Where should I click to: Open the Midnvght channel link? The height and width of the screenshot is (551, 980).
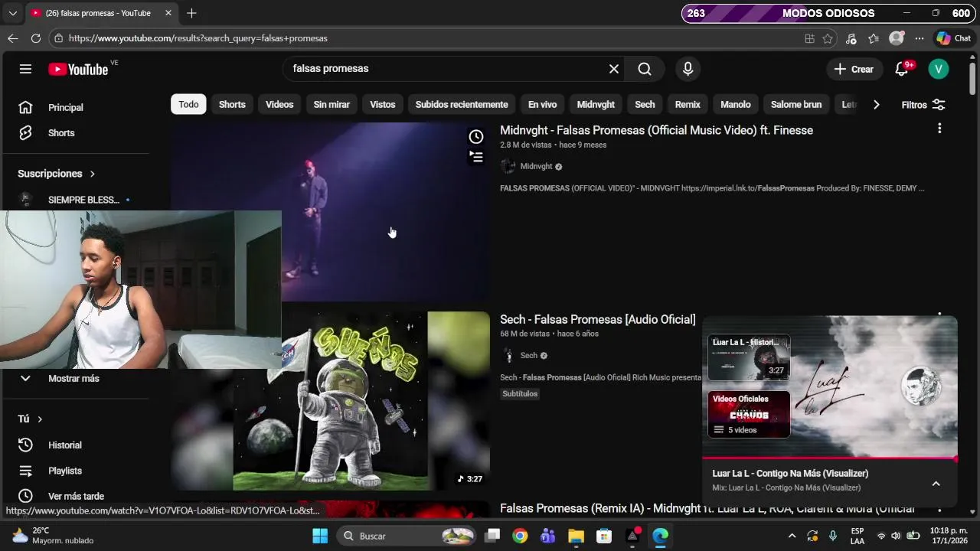[536, 166]
